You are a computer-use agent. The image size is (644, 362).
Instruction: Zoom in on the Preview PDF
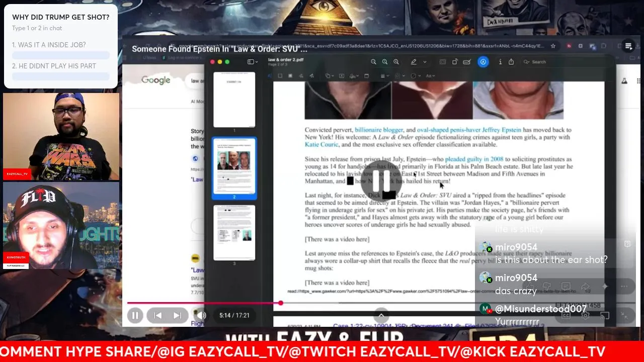[396, 62]
